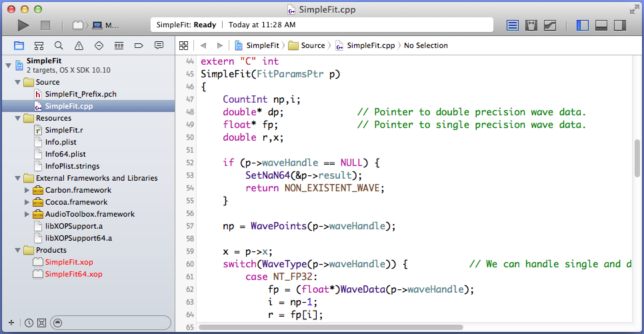Open the Test navigator
This screenshot has height=334, width=644.
(x=99, y=45)
